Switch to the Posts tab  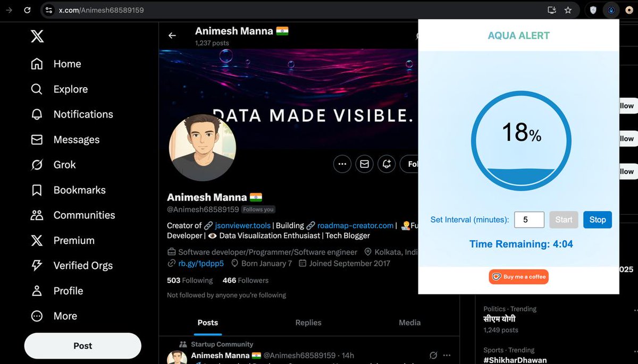pyautogui.click(x=208, y=323)
